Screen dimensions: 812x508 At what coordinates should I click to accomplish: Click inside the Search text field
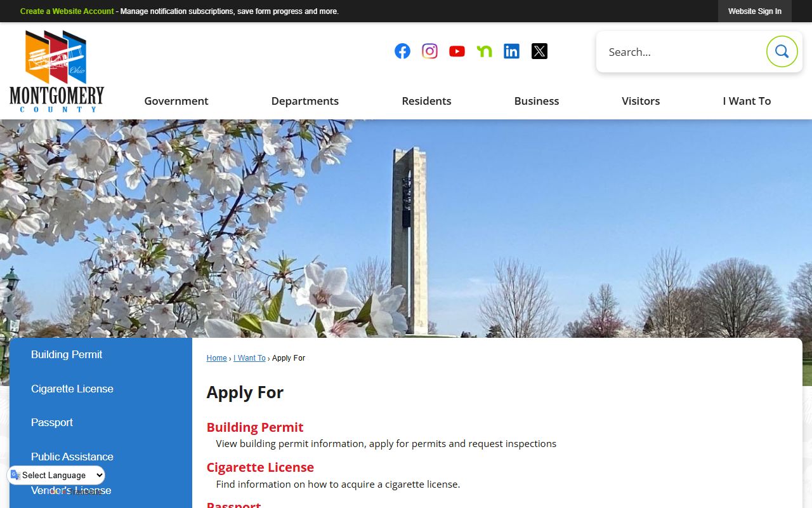coord(682,52)
